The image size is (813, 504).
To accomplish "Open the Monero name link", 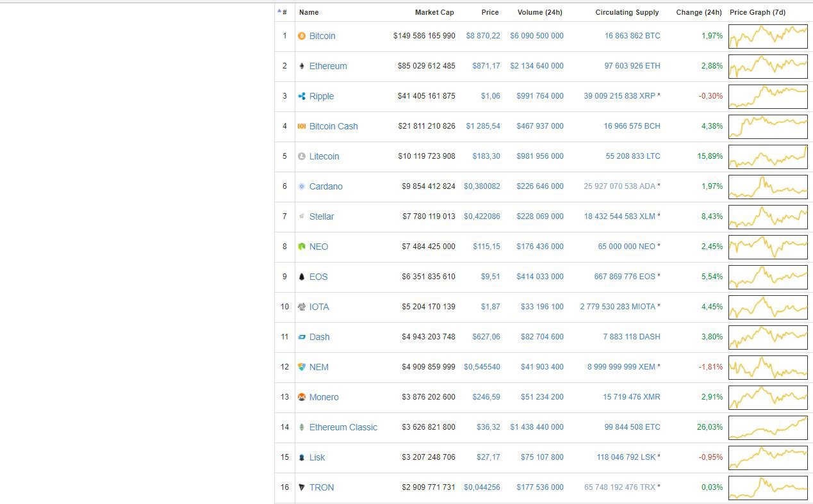I will tap(324, 397).
